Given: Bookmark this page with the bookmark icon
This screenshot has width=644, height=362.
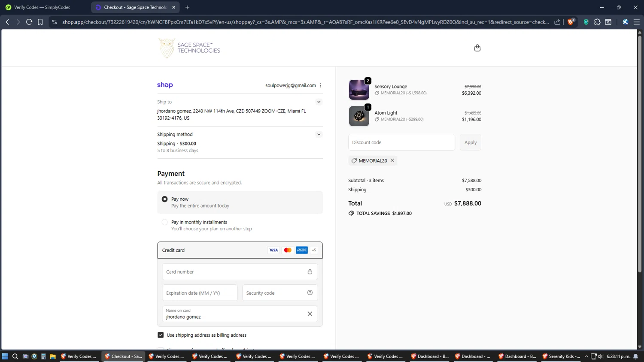Looking at the screenshot, I should click(40, 22).
